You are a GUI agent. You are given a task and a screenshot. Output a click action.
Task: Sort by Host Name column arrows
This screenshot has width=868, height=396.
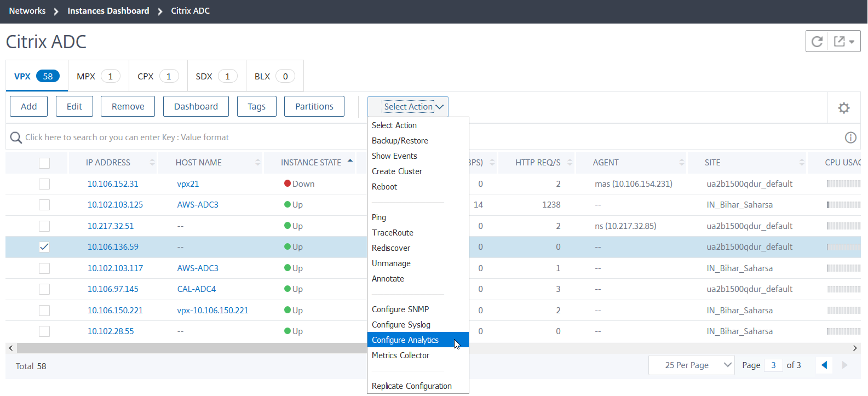pyautogui.click(x=257, y=163)
